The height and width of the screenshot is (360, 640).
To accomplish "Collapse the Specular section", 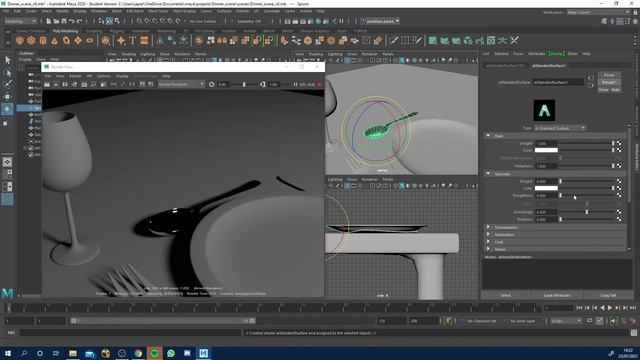I will 488,174.
